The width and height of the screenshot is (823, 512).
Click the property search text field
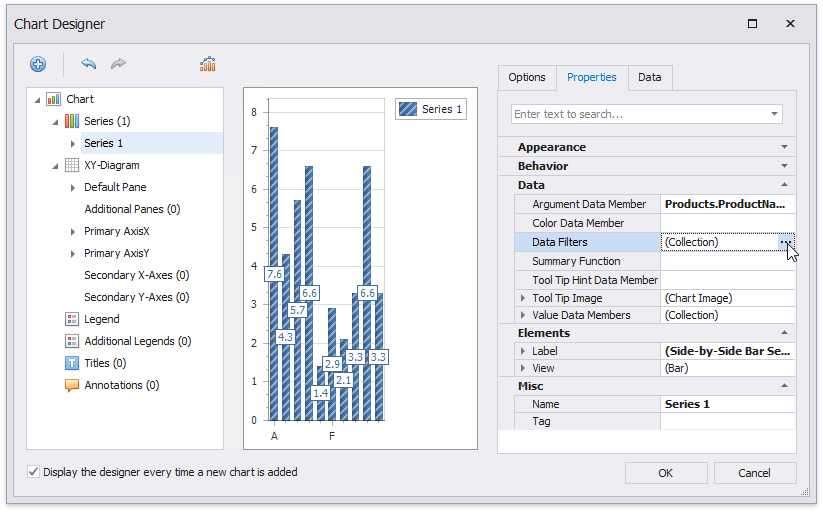pos(638,114)
